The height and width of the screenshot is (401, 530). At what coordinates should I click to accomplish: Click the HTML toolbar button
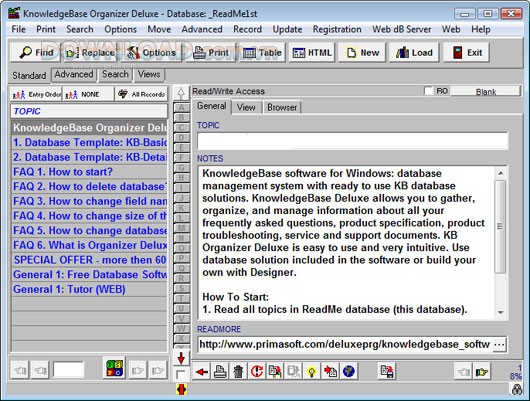(x=312, y=52)
